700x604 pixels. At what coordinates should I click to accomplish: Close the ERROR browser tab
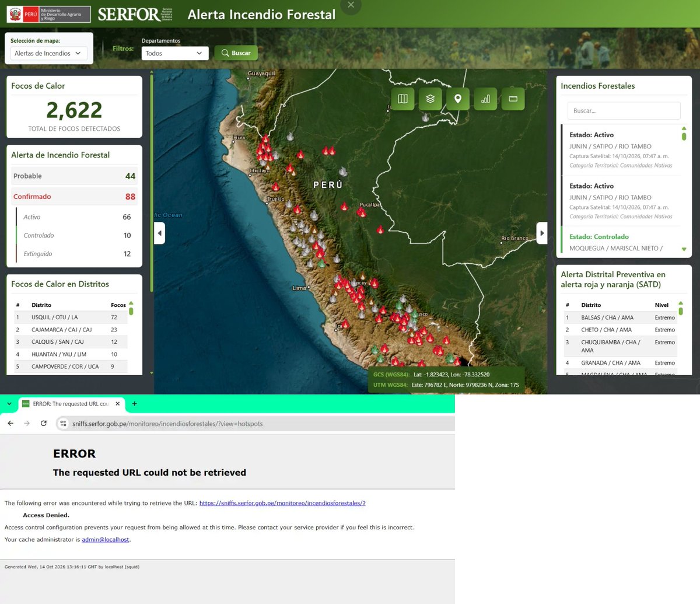pyautogui.click(x=117, y=404)
